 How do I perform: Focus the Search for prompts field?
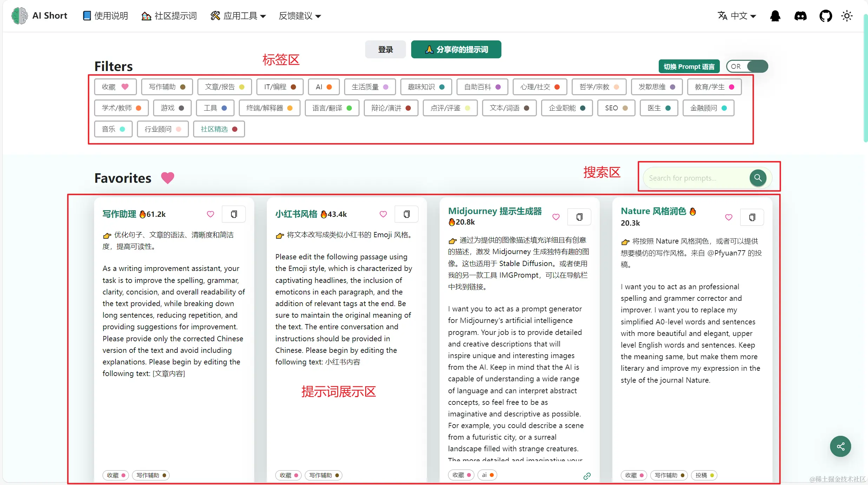coord(695,178)
